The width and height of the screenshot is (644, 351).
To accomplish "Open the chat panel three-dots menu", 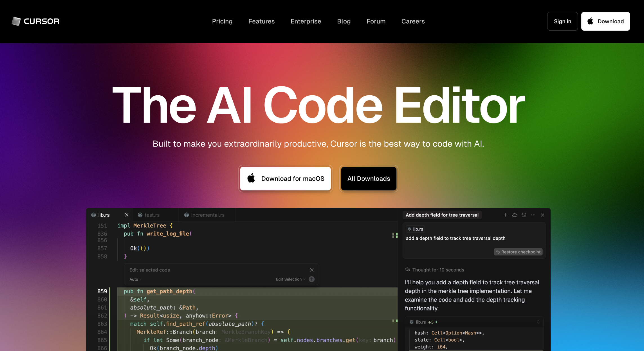I will (533, 215).
